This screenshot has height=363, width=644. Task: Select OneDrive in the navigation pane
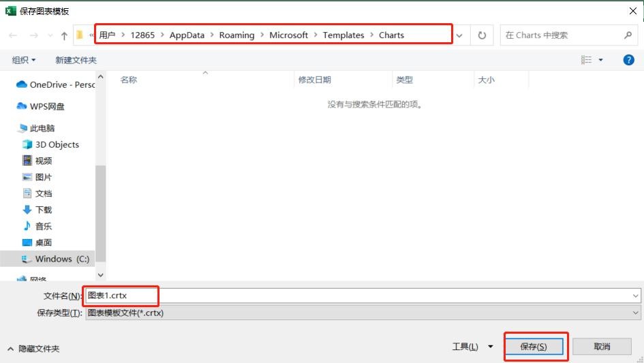coord(61,84)
